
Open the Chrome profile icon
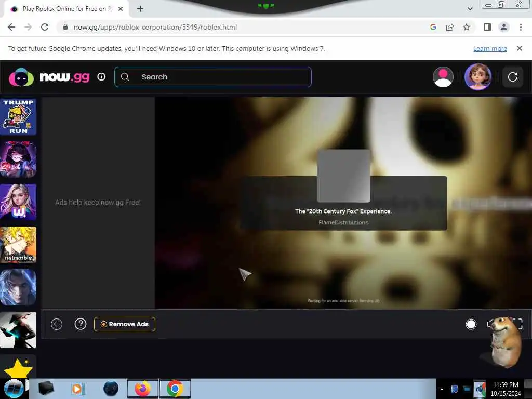click(x=504, y=27)
